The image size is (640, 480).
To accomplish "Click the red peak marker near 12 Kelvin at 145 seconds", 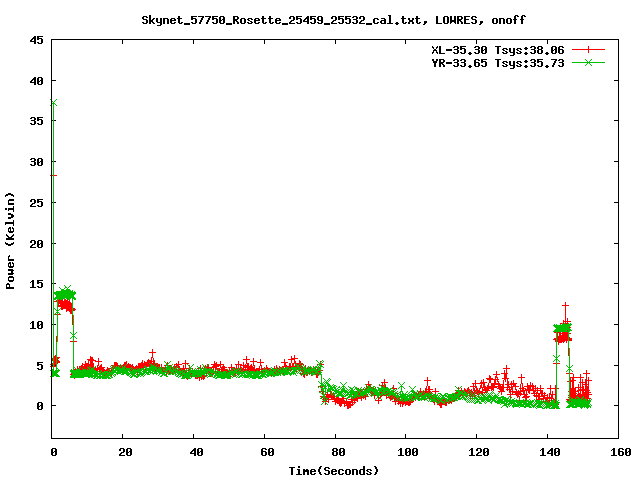I will coord(565,305).
